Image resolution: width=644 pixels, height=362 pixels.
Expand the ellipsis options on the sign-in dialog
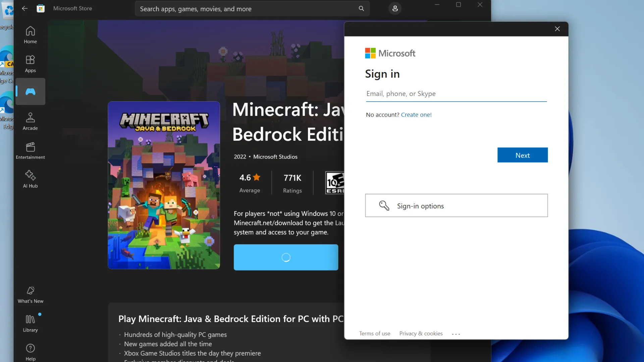456,334
